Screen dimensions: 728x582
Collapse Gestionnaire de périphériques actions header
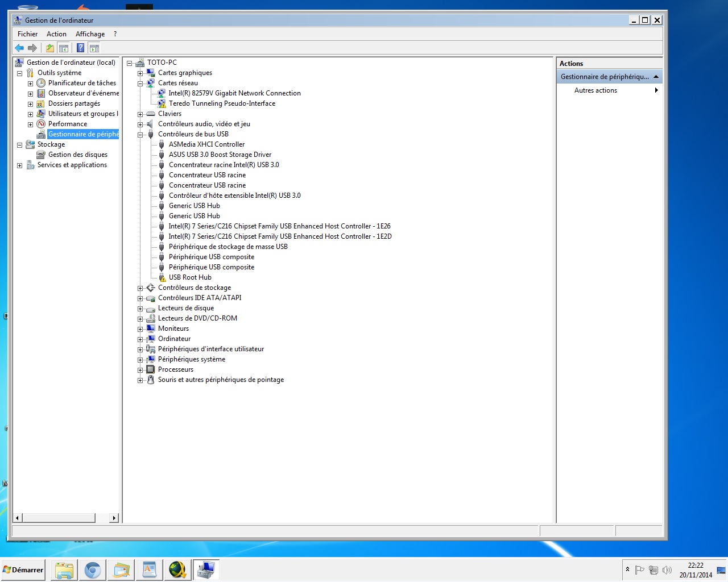(x=656, y=77)
